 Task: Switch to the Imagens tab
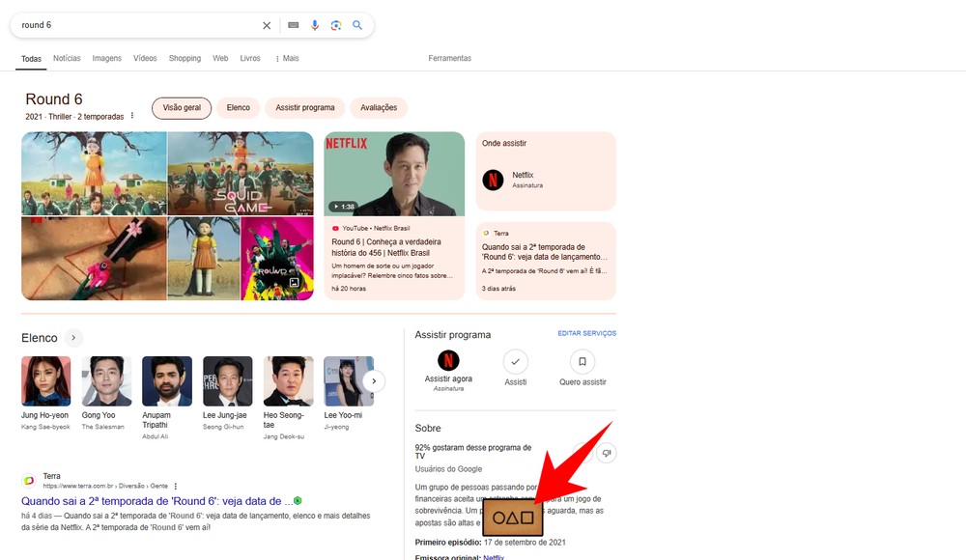[106, 58]
